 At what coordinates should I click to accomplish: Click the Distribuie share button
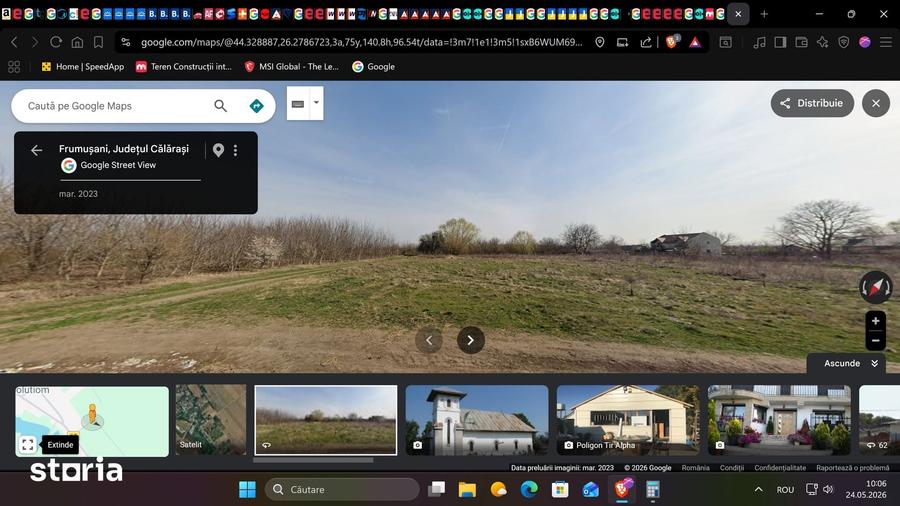[x=812, y=103]
